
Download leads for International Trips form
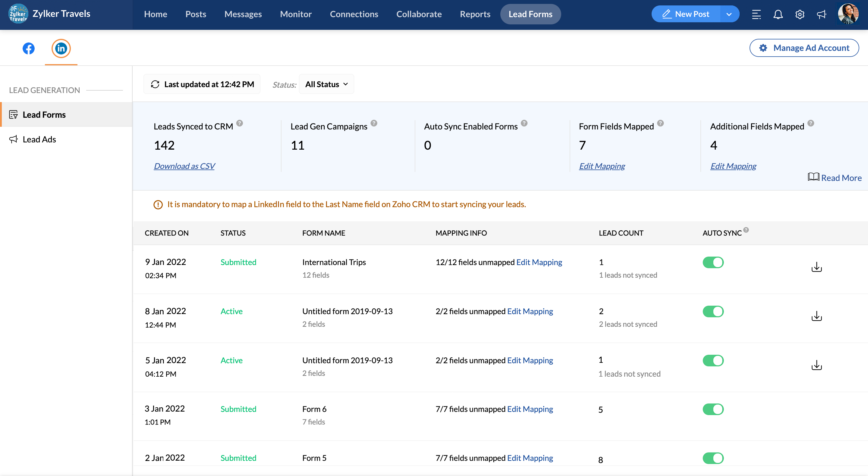816,267
